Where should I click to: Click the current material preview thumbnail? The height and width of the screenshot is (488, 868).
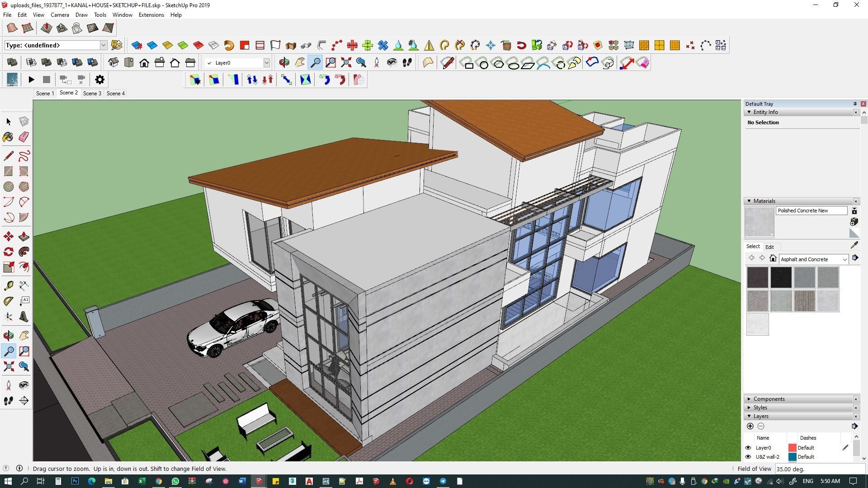pyautogui.click(x=759, y=222)
